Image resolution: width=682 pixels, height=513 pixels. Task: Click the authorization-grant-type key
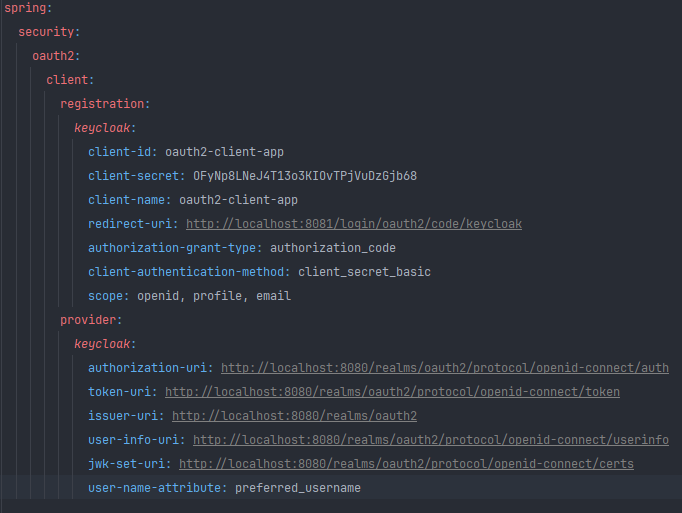point(172,248)
